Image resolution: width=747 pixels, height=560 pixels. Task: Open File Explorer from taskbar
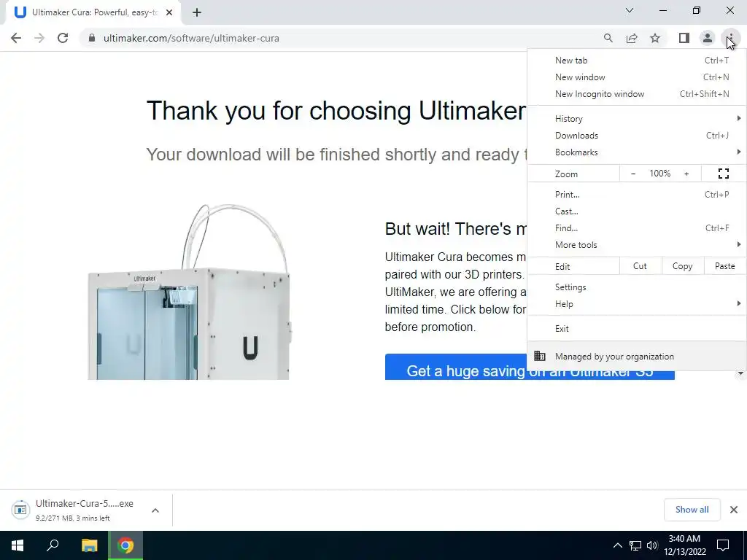(x=89, y=545)
